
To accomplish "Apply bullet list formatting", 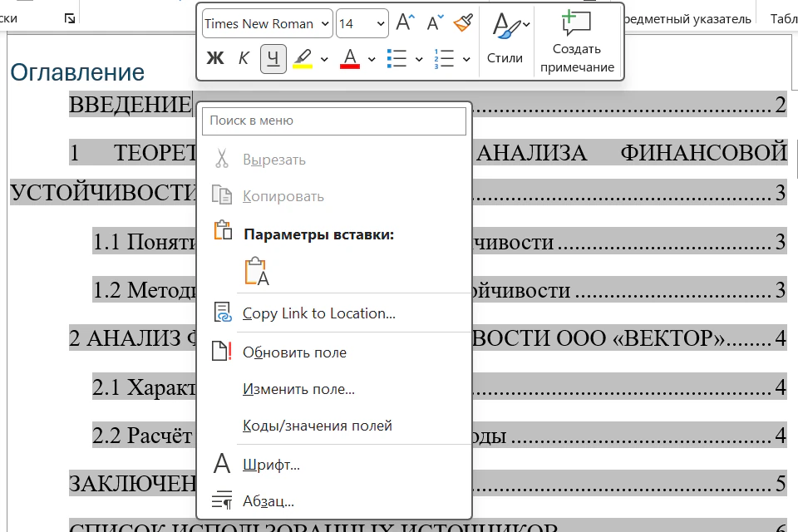I will tap(397, 58).
